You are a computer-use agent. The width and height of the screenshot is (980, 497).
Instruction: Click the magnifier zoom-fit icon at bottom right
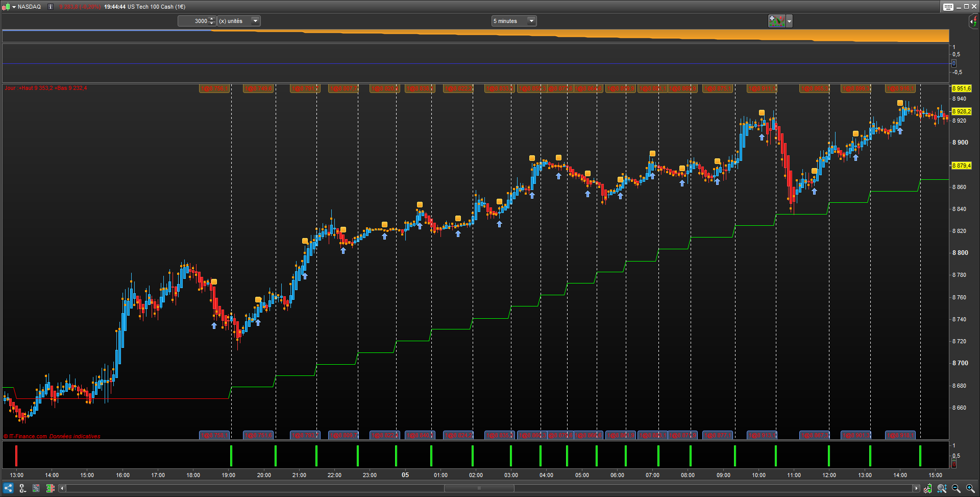[x=942, y=488]
